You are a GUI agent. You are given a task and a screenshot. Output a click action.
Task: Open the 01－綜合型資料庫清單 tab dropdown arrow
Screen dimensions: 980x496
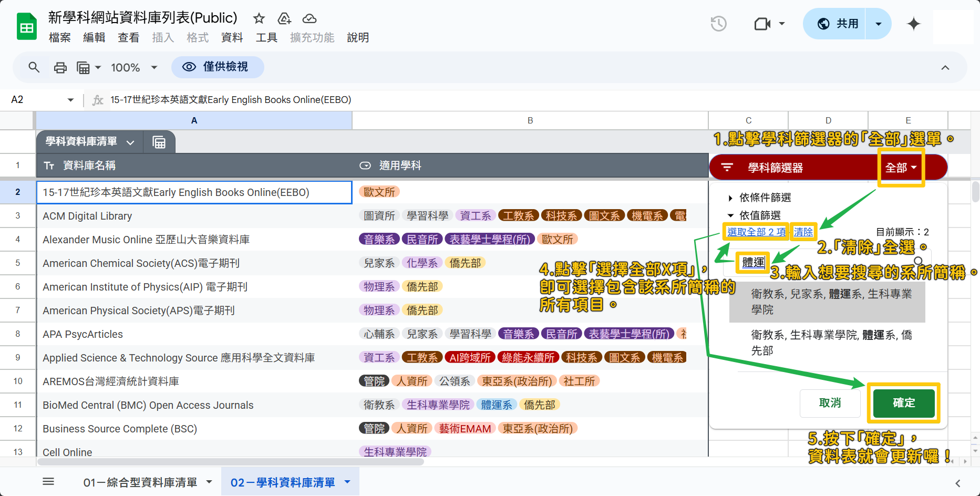pos(209,482)
